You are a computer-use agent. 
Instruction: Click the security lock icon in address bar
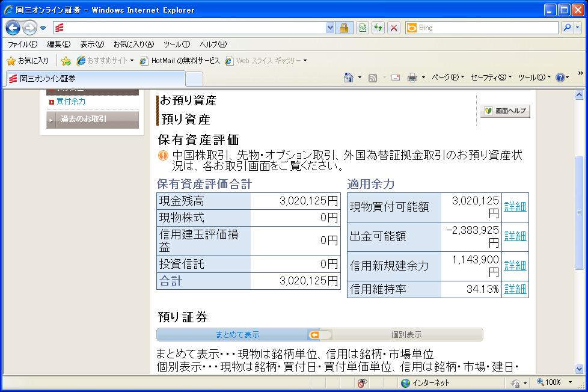[x=345, y=28]
